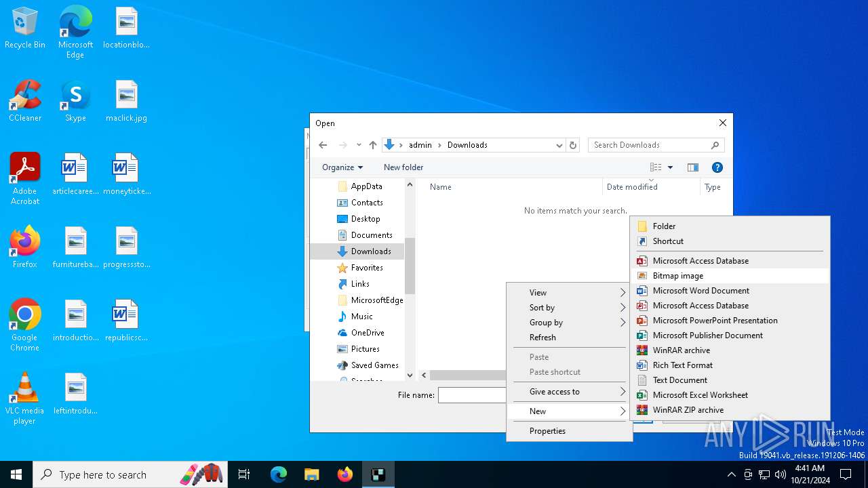Click the volume icon in system tray
The image size is (868, 488).
tap(780, 474)
